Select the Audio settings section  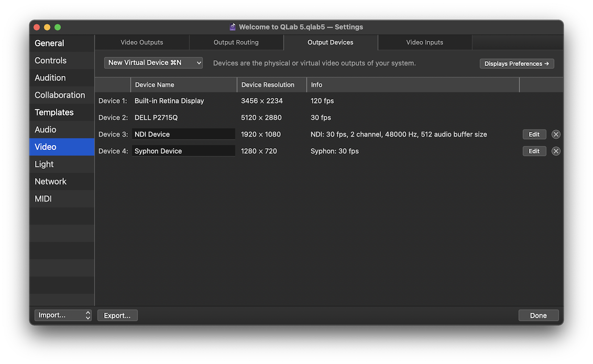point(46,129)
